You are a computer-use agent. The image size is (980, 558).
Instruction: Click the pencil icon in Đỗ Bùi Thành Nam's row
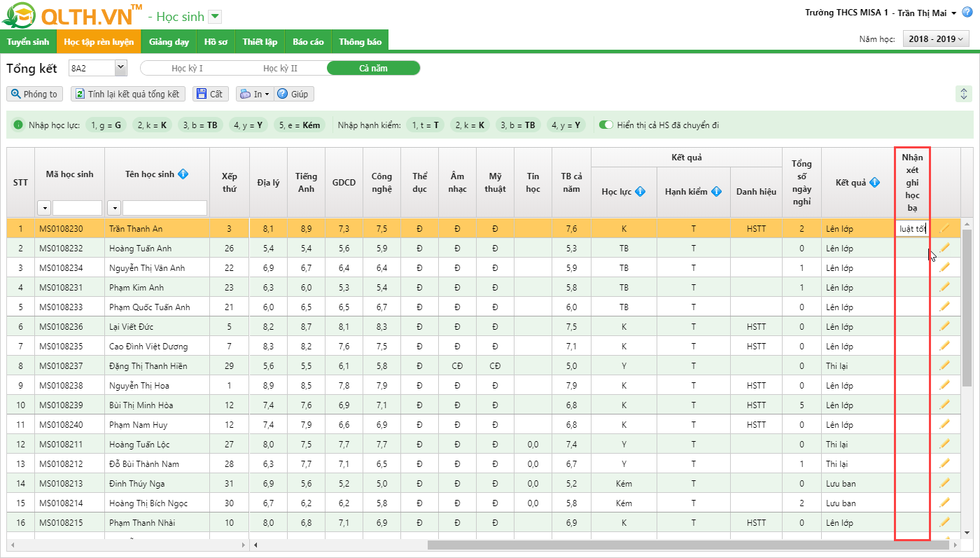coord(944,463)
